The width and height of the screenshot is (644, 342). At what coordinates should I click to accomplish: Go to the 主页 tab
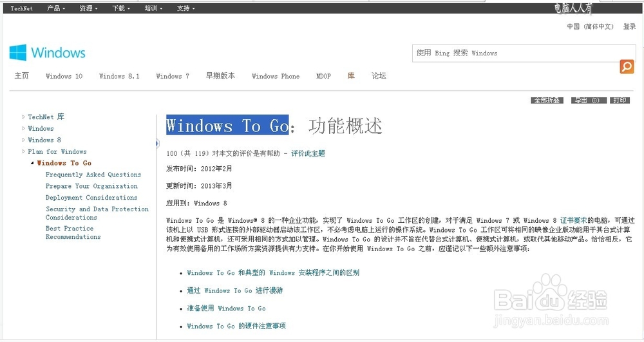22,76
